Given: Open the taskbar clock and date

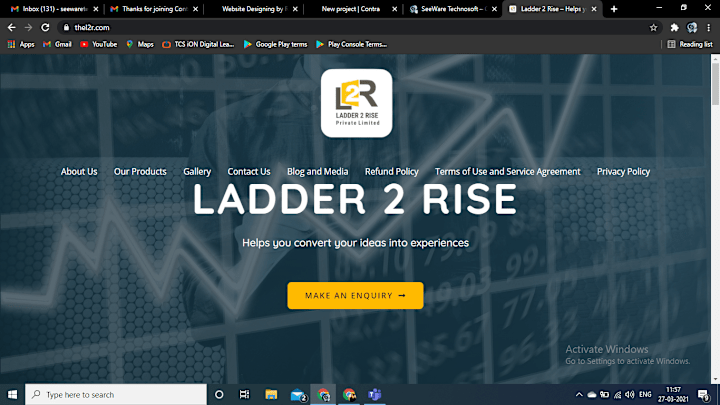Looking at the screenshot, I should (673, 394).
